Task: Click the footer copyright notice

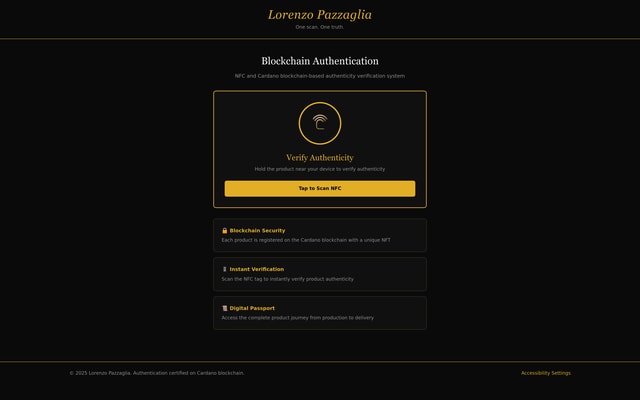Action: click(x=156, y=373)
